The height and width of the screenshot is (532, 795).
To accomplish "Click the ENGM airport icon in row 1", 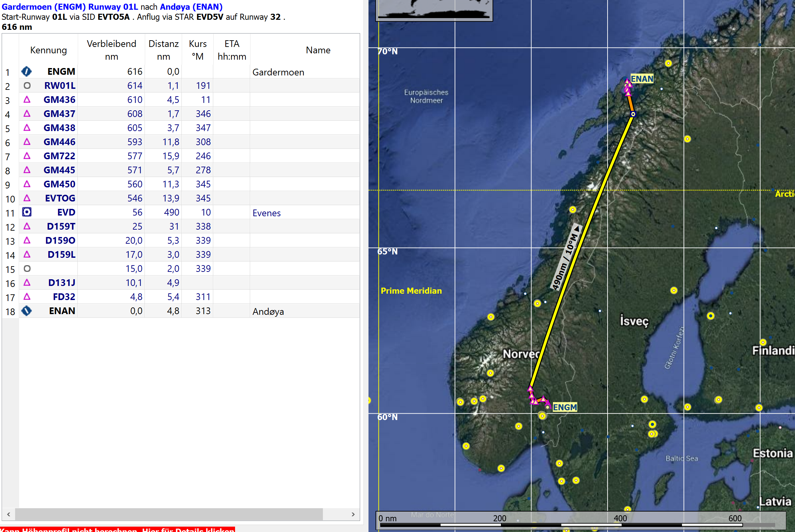I will click(26, 72).
